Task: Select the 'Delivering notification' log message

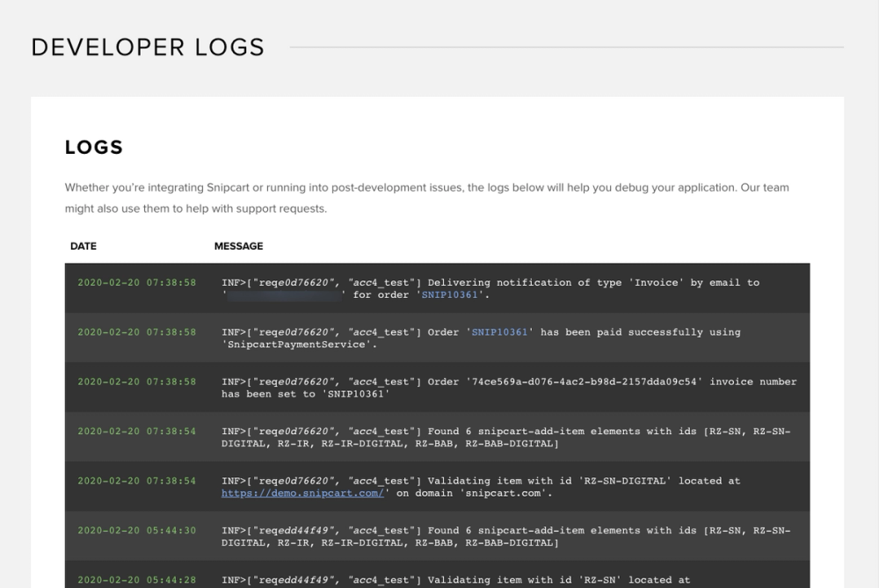Action: (490, 283)
